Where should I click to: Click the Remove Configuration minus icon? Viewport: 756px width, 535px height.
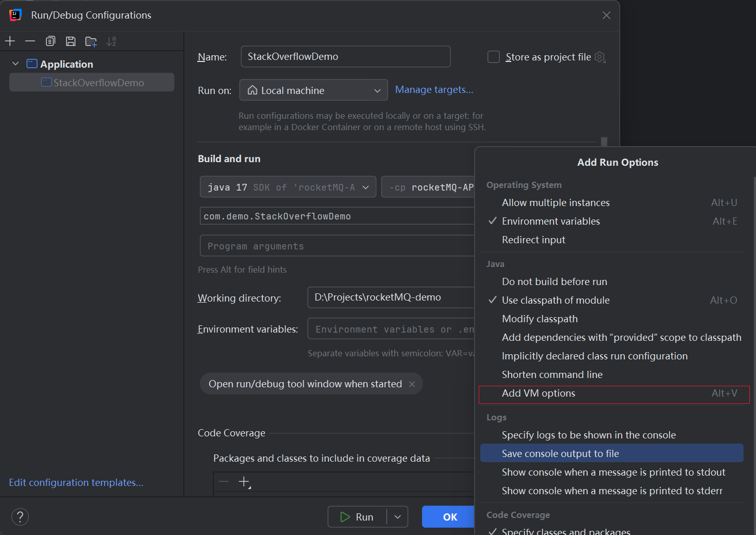coord(30,41)
